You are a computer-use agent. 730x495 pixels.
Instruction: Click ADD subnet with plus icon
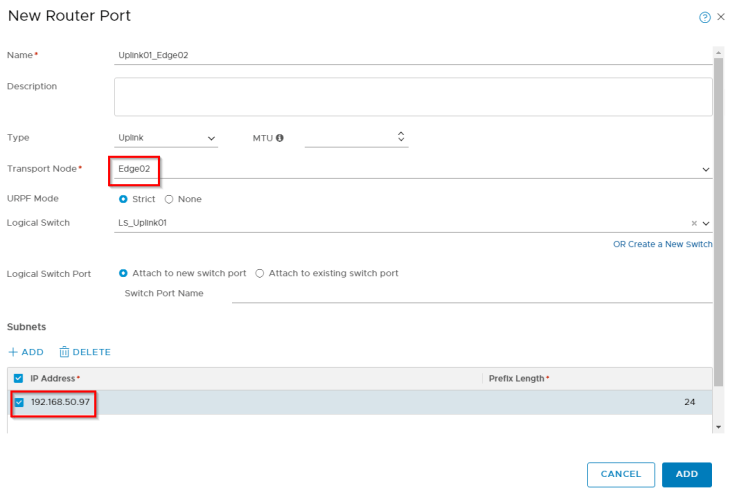pyautogui.click(x=26, y=352)
